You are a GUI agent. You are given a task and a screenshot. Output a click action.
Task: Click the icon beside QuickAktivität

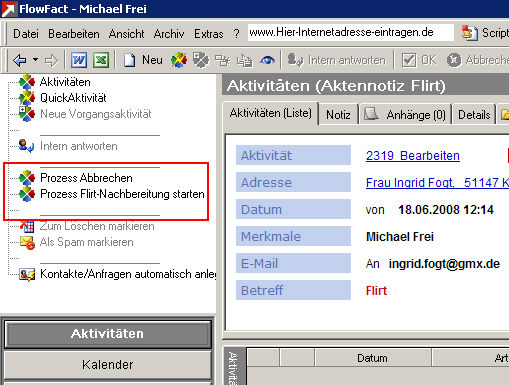point(27,98)
